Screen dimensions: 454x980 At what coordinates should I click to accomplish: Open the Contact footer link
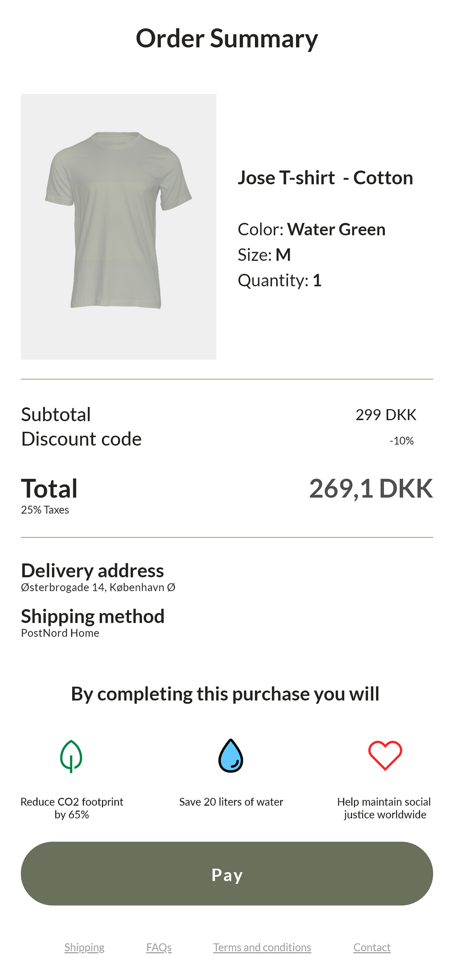tap(372, 947)
